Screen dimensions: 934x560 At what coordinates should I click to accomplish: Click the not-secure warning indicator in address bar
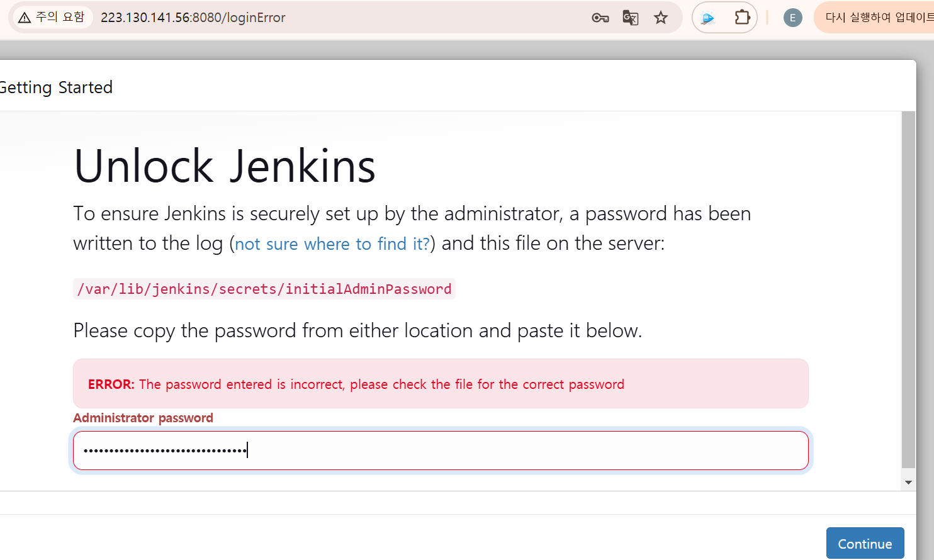(x=52, y=17)
